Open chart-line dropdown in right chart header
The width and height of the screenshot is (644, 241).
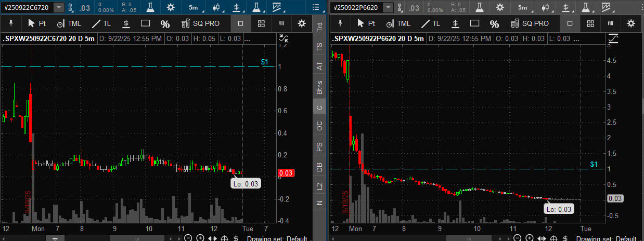point(607,7)
